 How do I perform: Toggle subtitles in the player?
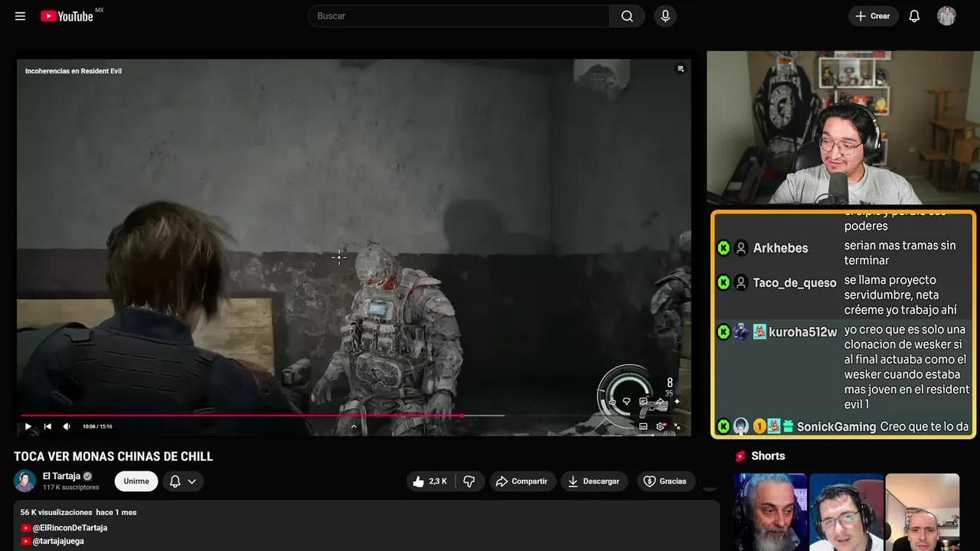coord(643,426)
